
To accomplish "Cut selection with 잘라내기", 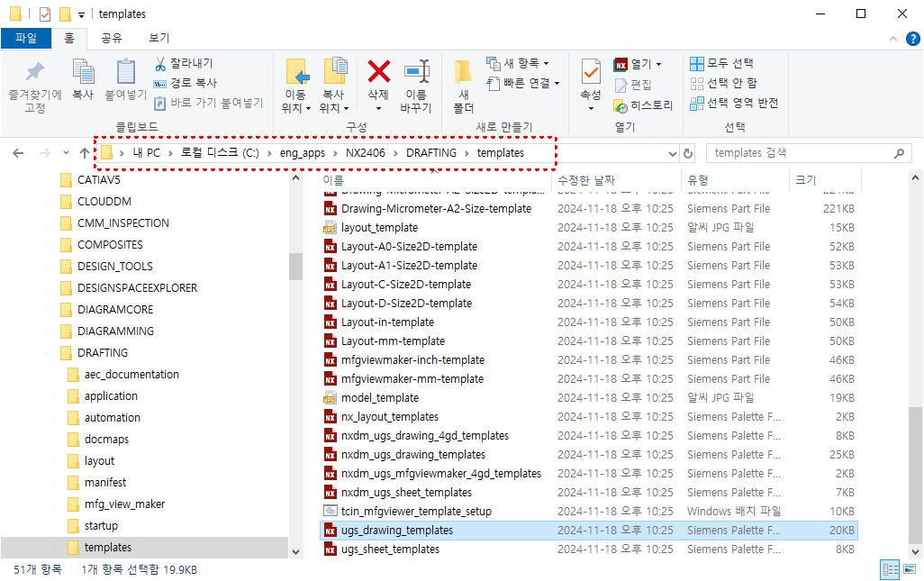I will (x=184, y=63).
